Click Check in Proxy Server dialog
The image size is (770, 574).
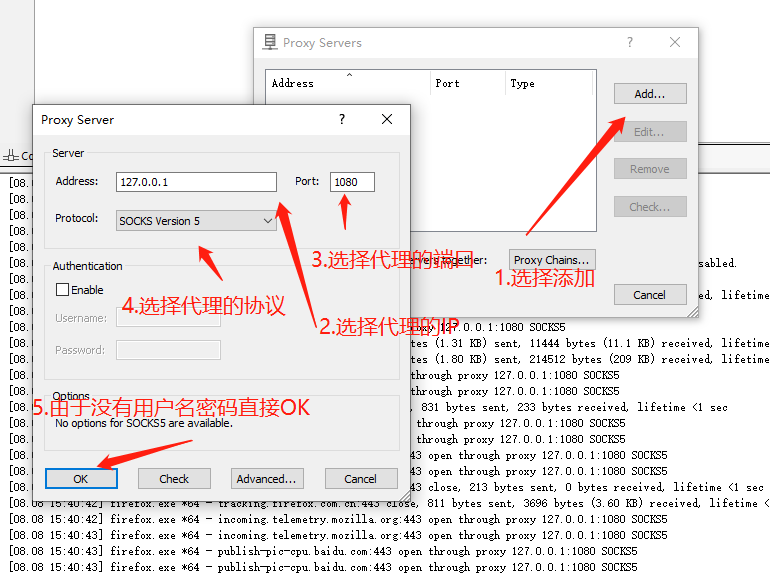click(x=174, y=479)
